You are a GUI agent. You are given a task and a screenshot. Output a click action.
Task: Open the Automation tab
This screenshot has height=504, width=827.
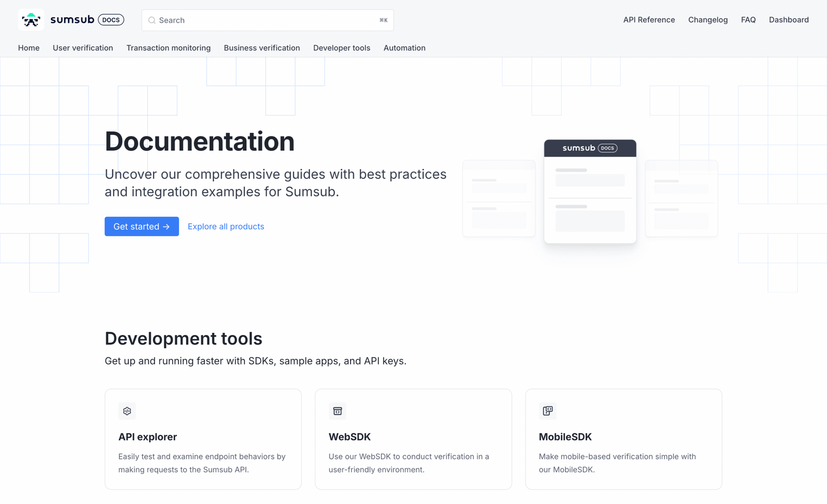(x=404, y=48)
